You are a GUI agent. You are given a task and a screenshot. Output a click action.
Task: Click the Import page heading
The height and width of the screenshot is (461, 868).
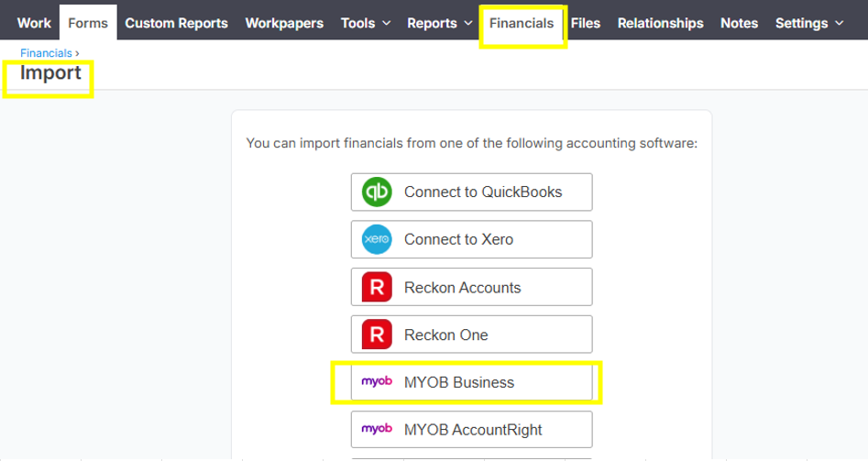point(50,73)
